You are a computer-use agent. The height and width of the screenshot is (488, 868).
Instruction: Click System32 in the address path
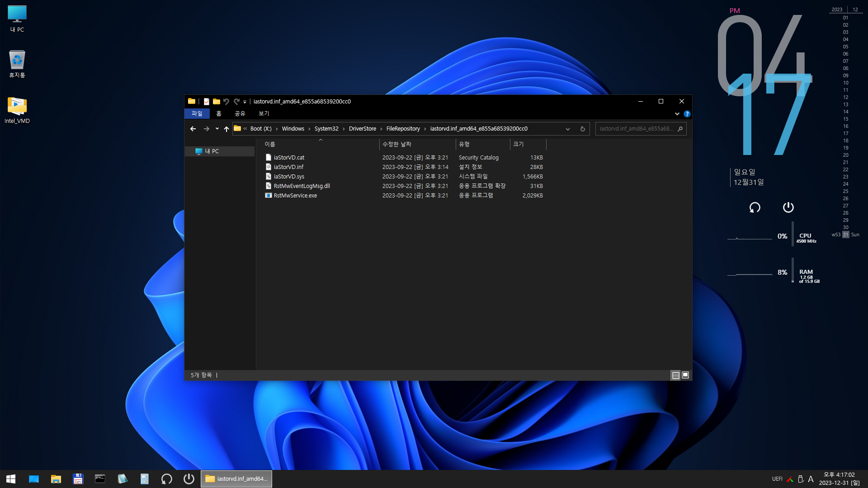326,129
